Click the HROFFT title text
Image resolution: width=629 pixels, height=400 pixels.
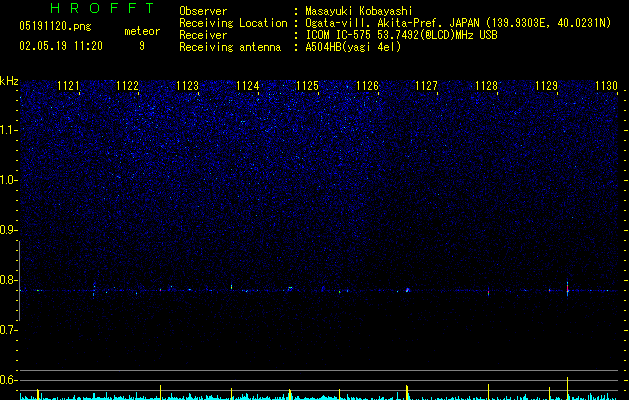pos(103,8)
